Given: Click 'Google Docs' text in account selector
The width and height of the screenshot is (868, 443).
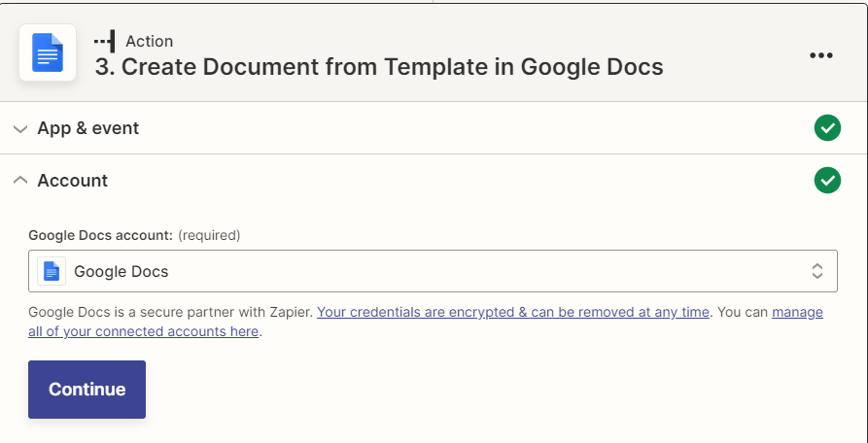Looking at the screenshot, I should click(x=122, y=272).
